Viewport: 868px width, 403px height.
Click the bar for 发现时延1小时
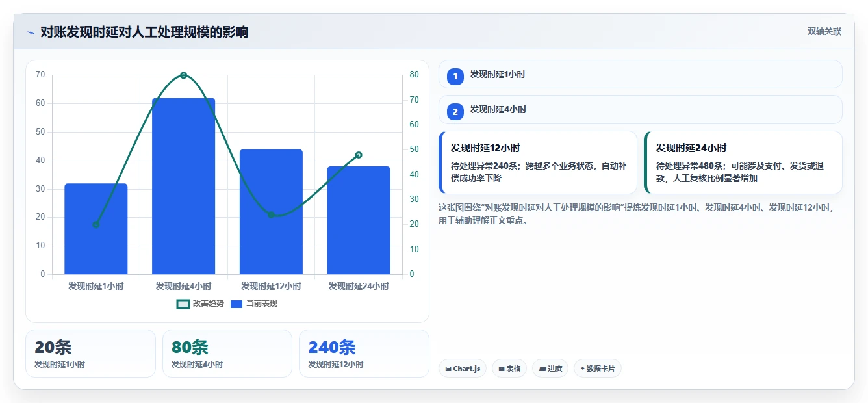[x=96, y=229]
